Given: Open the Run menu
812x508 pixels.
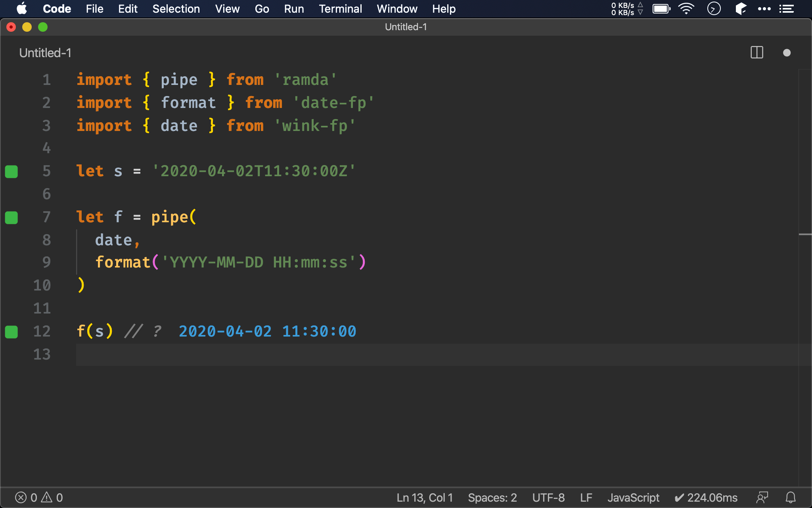Looking at the screenshot, I should point(294,9).
